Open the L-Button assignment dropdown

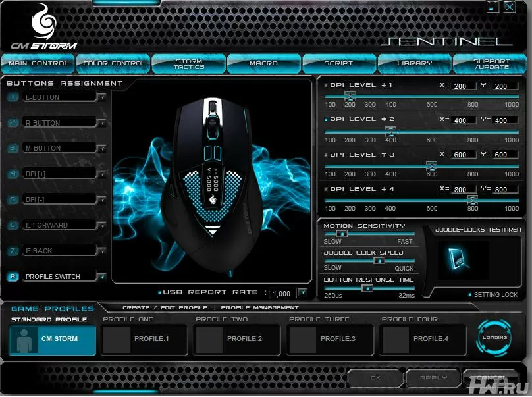(x=102, y=97)
